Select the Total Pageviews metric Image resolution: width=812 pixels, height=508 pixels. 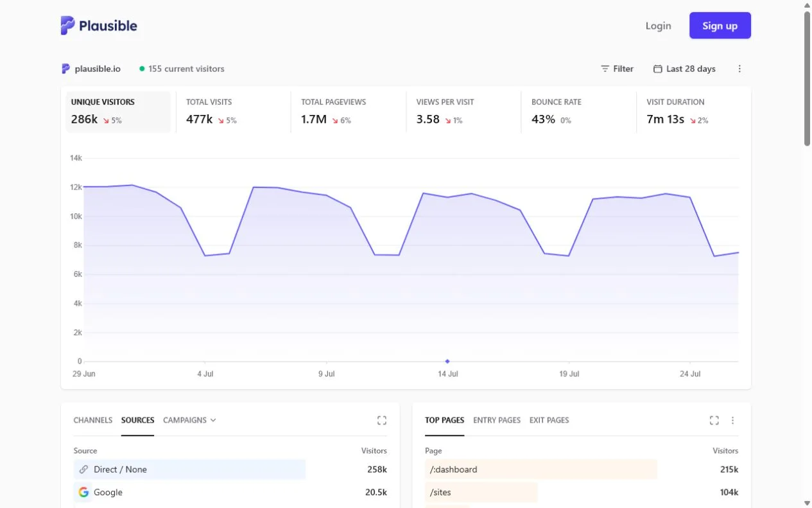click(x=348, y=112)
